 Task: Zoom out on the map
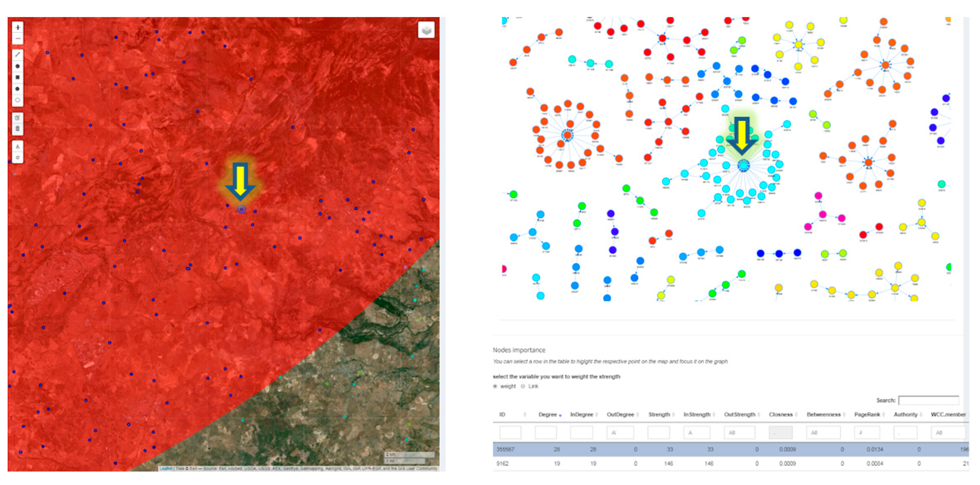click(x=18, y=39)
